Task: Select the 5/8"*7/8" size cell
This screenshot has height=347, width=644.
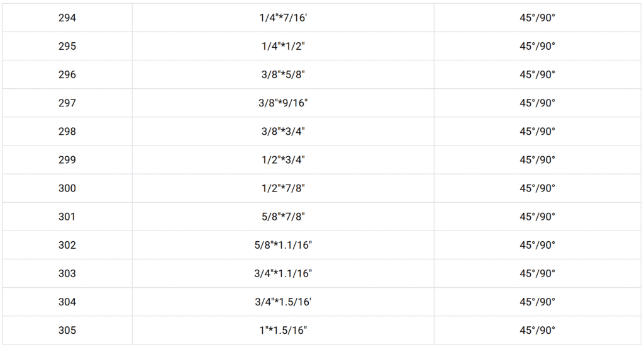Action: point(283,217)
